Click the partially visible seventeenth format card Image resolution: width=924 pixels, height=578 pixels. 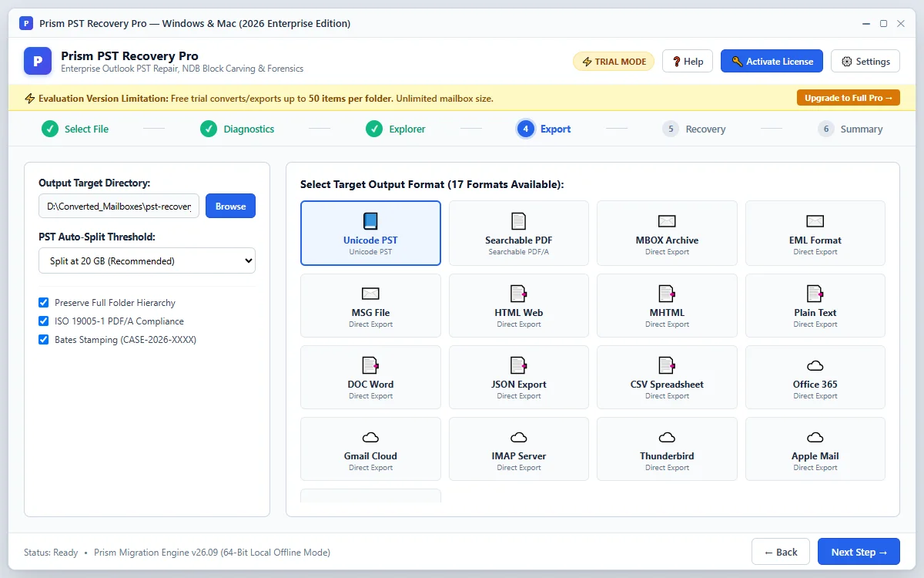(370, 496)
